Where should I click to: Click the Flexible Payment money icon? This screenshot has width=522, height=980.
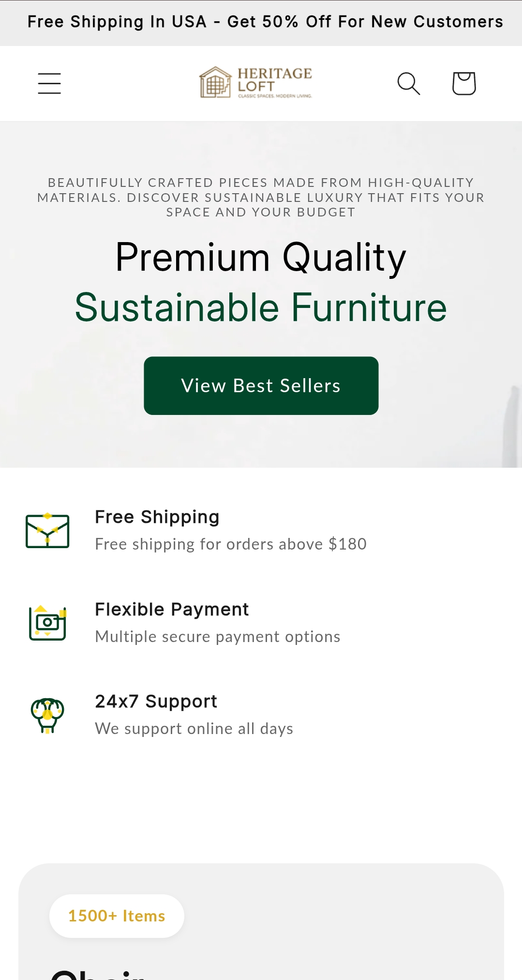point(47,623)
